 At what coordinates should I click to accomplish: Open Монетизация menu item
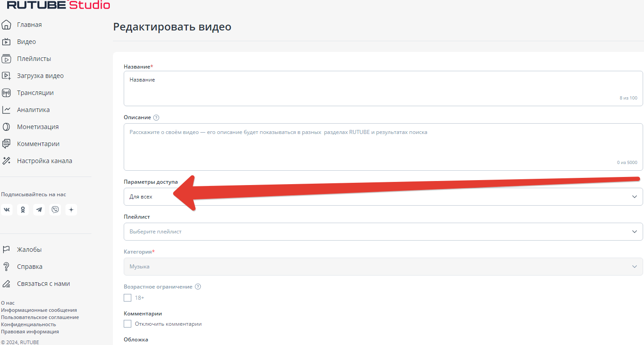[x=38, y=127]
